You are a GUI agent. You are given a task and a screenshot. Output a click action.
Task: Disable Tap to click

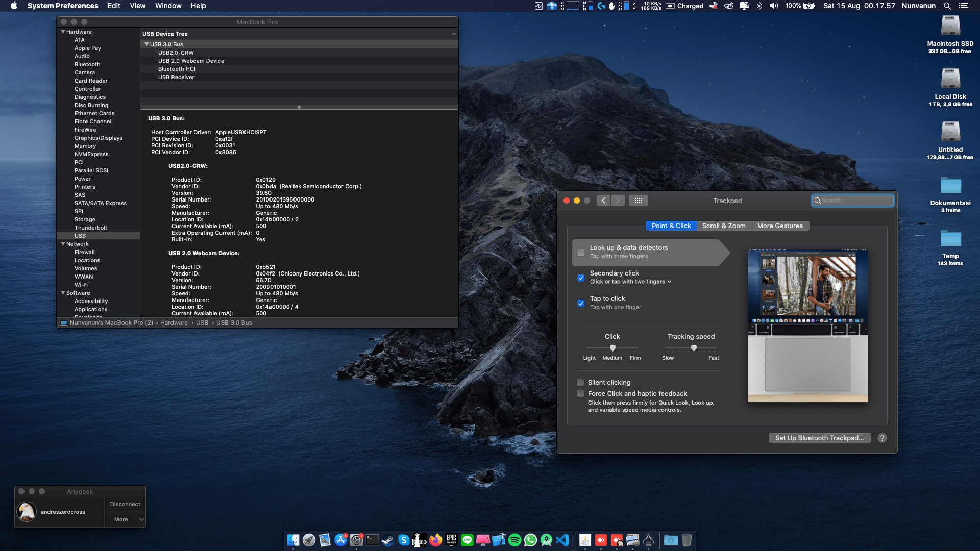pos(581,304)
